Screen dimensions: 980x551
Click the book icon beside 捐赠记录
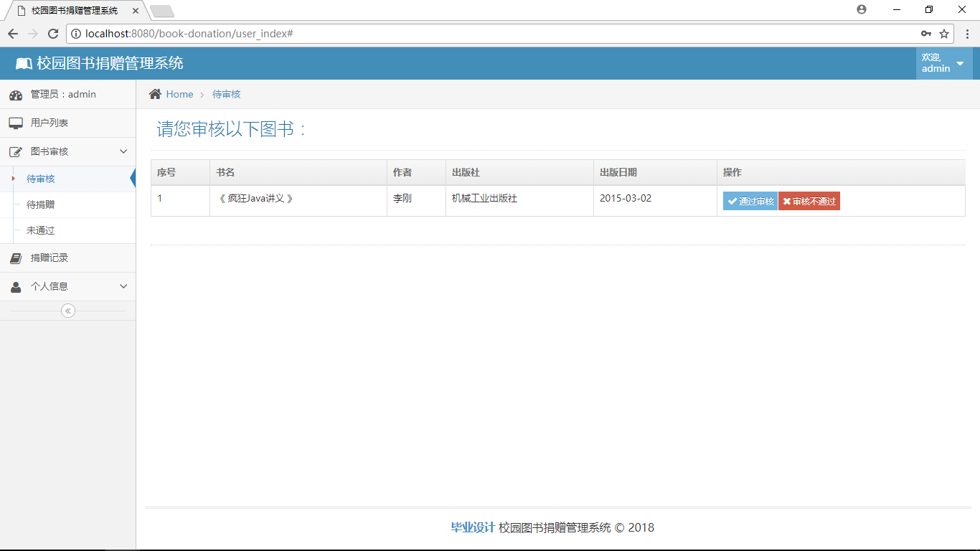click(x=16, y=258)
